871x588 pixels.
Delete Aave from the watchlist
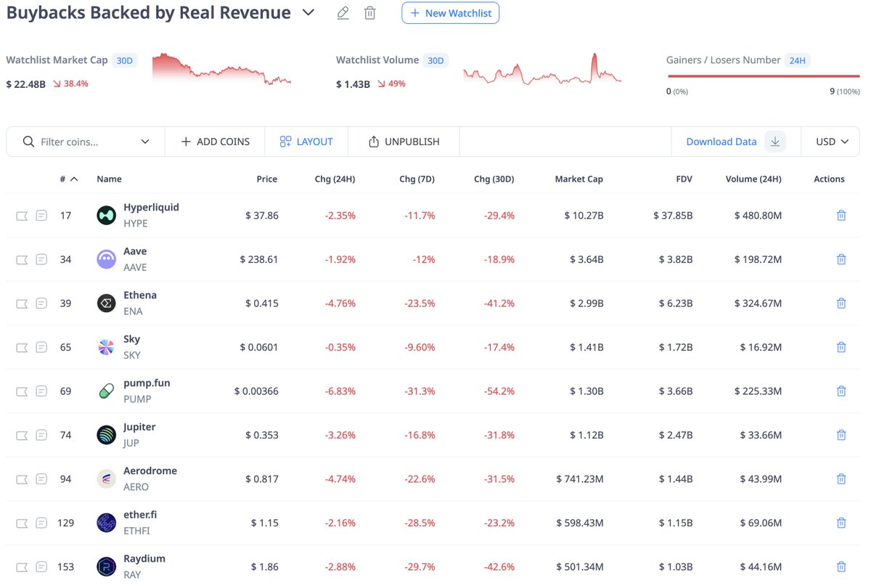point(841,259)
